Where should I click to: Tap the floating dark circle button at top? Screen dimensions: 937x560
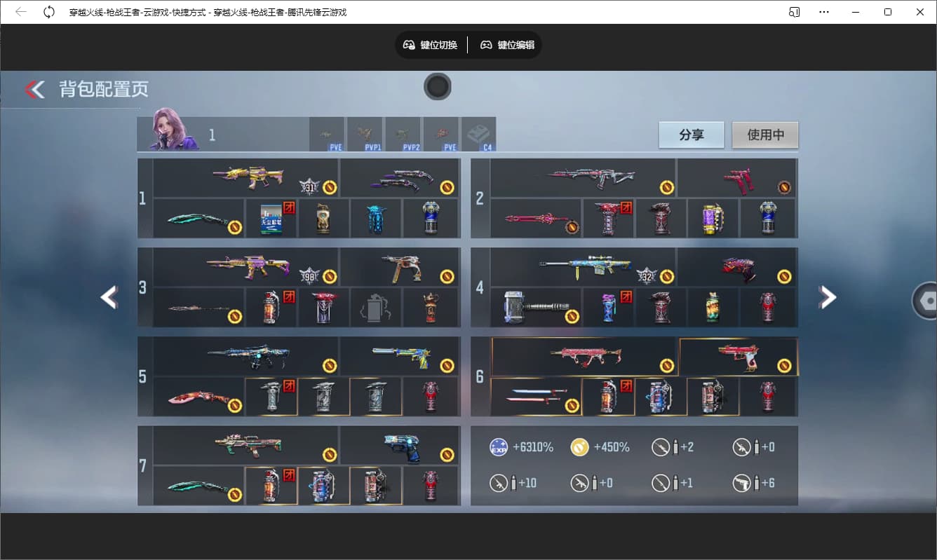[x=438, y=87]
